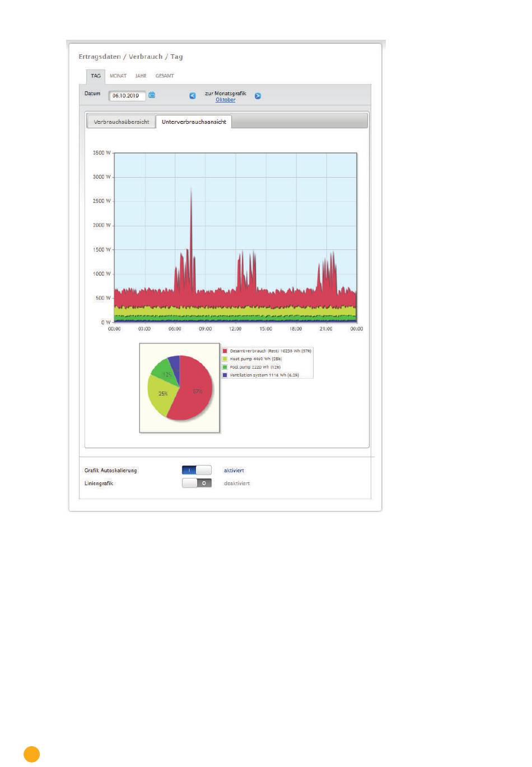Toggle Grafik Autoskalierung switch
532x767 pixels.
pyautogui.click(x=197, y=470)
